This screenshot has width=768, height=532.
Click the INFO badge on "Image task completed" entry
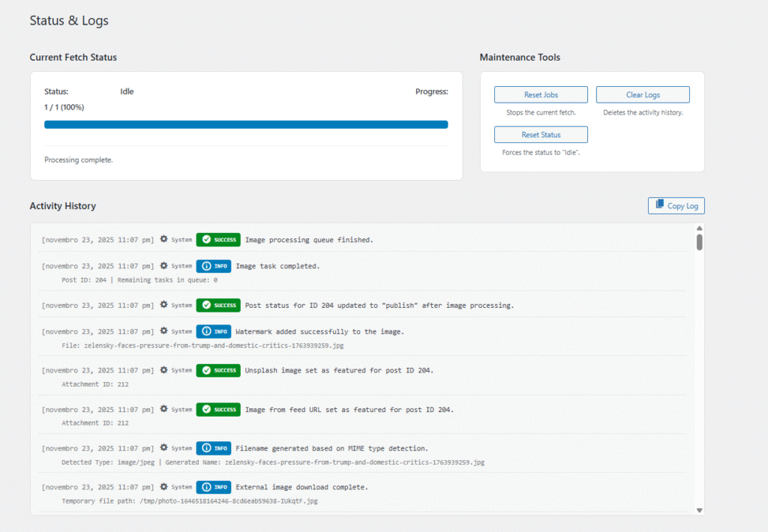[214, 265]
